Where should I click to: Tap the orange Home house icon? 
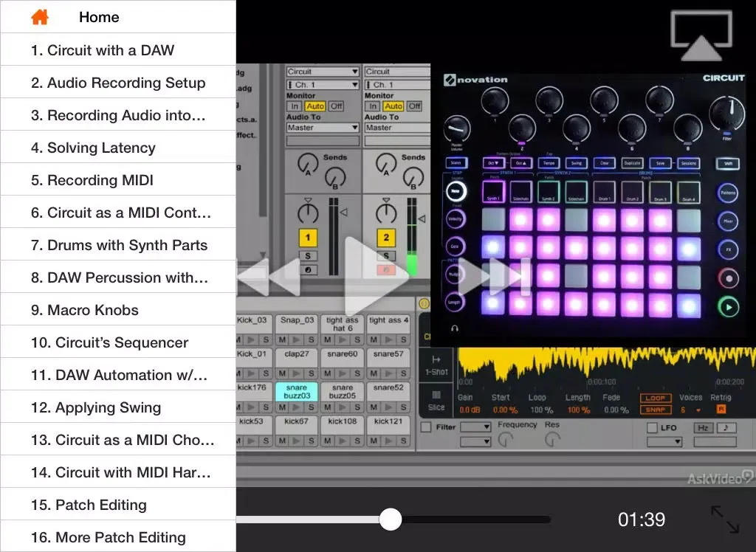(40, 17)
